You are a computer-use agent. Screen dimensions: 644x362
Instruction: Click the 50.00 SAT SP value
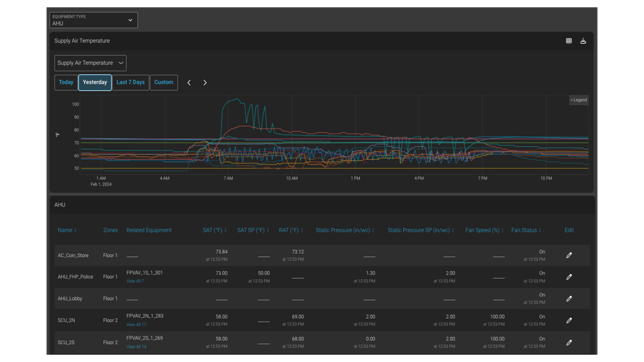tap(263, 273)
